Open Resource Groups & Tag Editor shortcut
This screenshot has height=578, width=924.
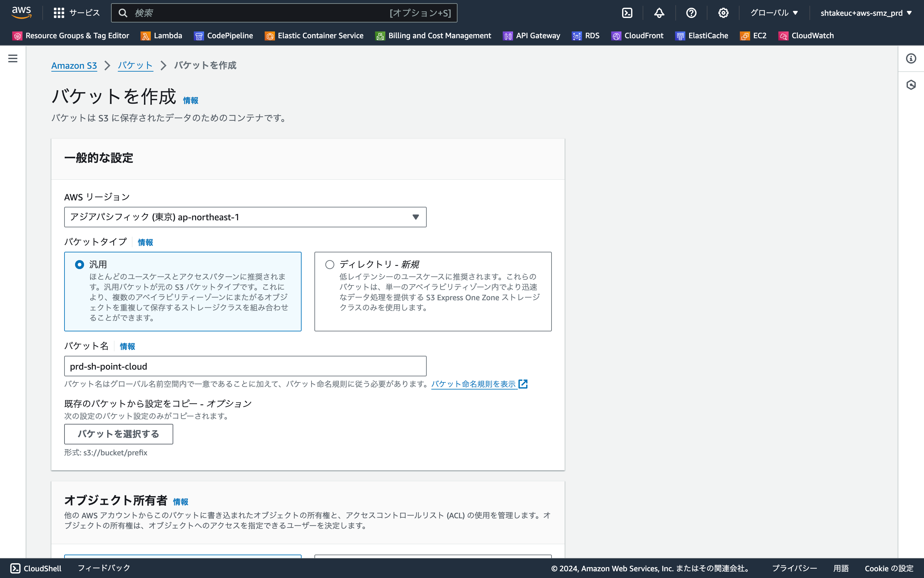click(71, 36)
